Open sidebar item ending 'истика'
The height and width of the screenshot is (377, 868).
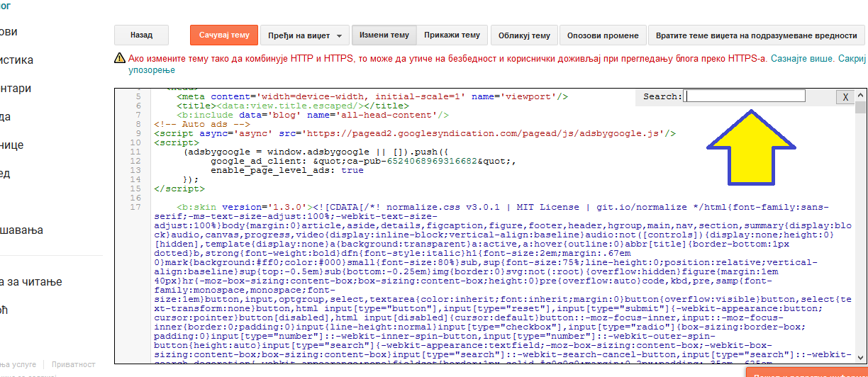16,60
